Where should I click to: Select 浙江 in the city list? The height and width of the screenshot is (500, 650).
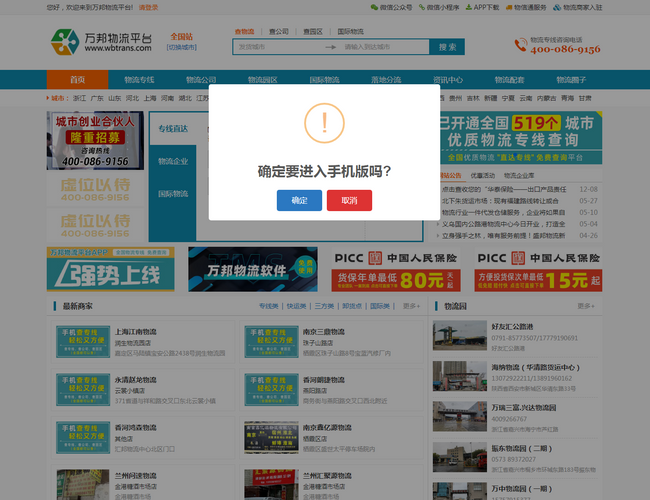point(80,98)
